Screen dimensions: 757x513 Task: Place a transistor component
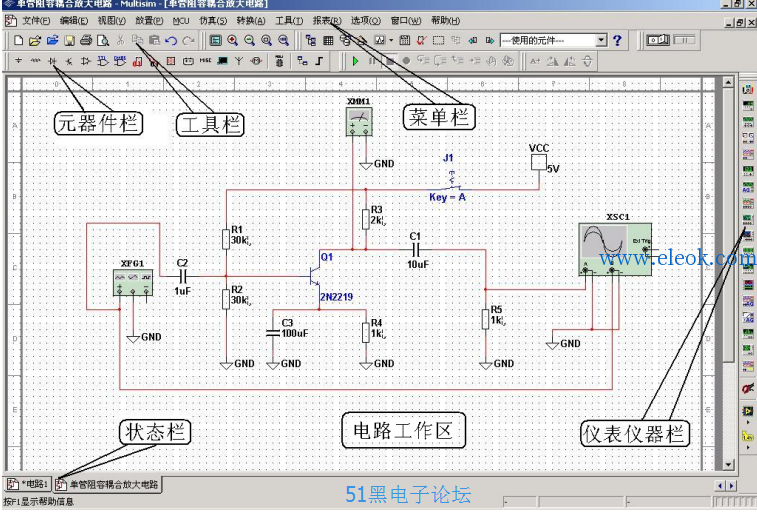click(x=69, y=61)
